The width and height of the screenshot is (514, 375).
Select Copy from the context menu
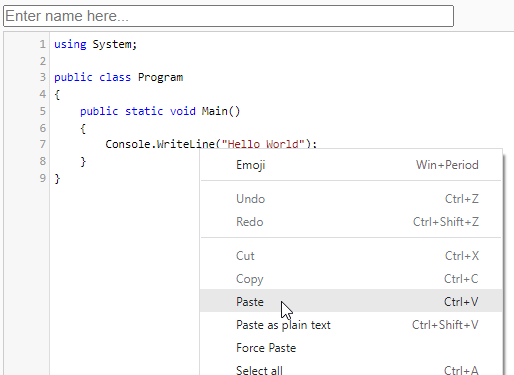pos(351,279)
